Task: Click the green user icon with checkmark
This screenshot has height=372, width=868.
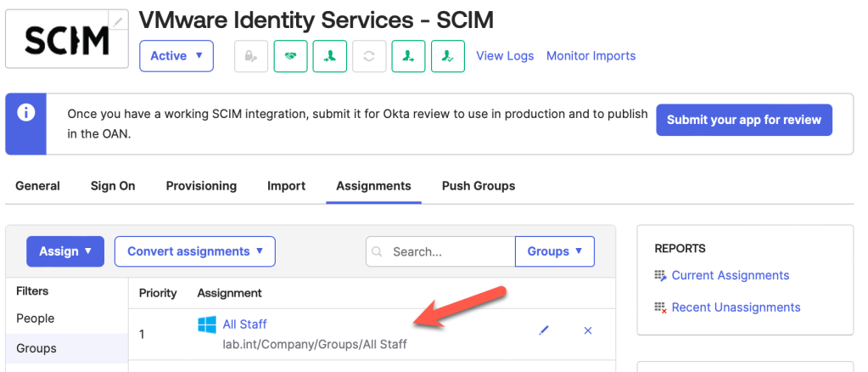Action: [x=447, y=56]
